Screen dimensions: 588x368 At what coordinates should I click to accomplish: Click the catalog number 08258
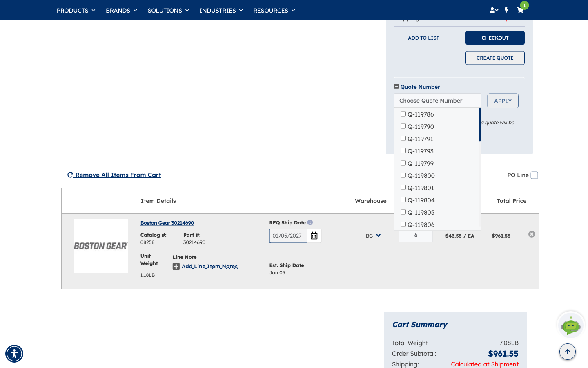coord(147,242)
